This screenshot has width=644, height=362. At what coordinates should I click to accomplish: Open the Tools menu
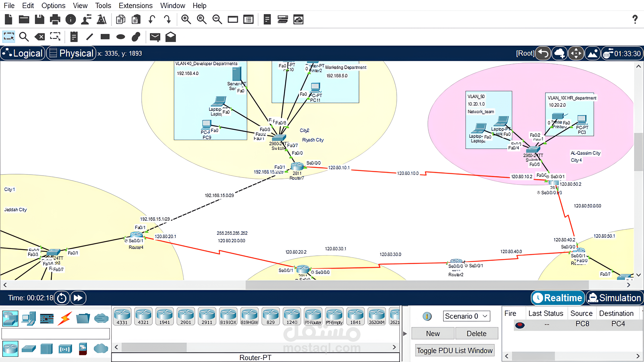pyautogui.click(x=103, y=5)
